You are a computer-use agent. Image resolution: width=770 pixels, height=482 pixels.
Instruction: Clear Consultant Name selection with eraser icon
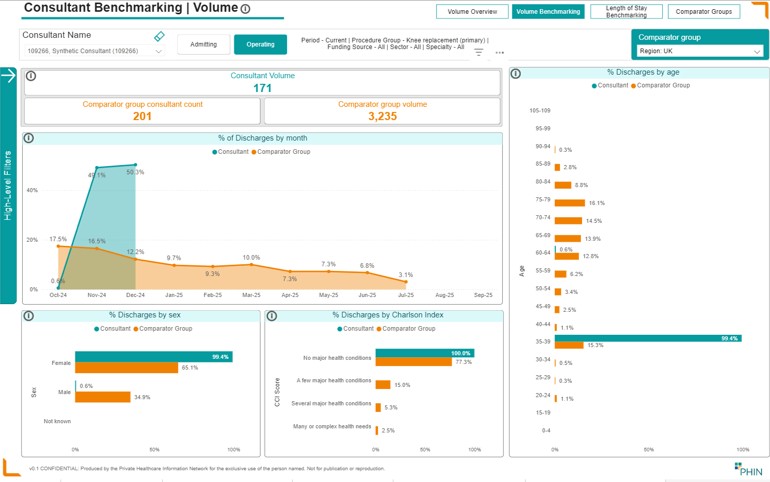pyautogui.click(x=159, y=36)
